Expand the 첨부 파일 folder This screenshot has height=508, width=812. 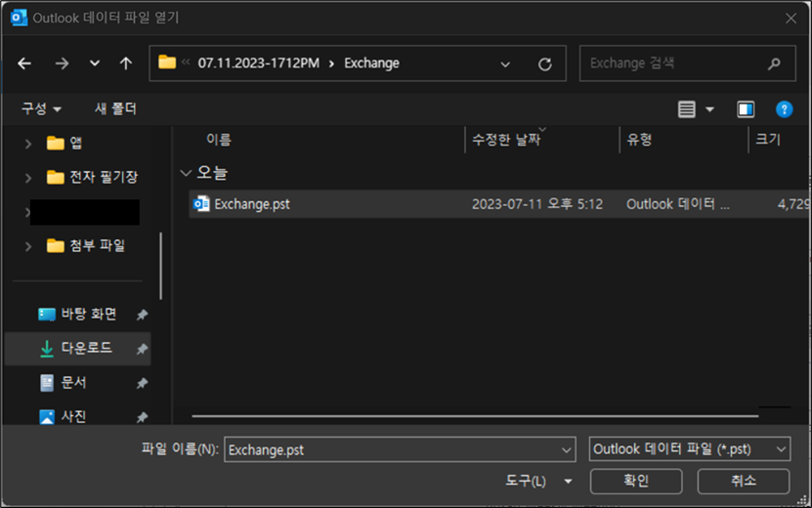[28, 246]
